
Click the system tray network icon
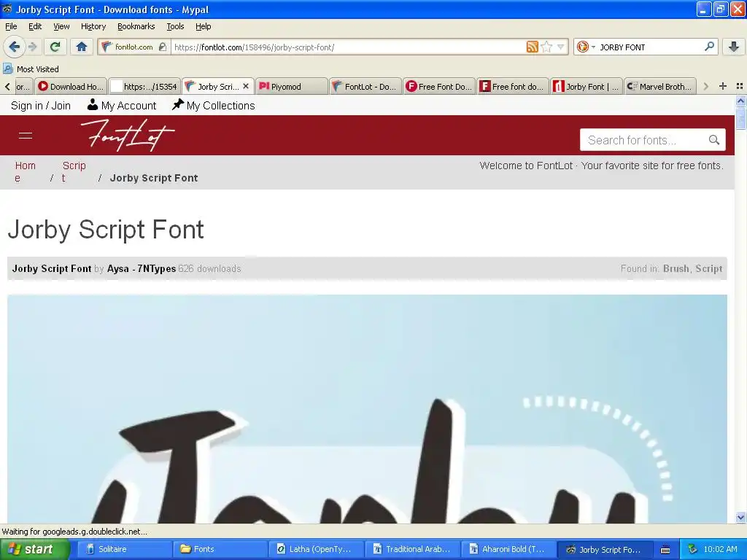(692, 549)
